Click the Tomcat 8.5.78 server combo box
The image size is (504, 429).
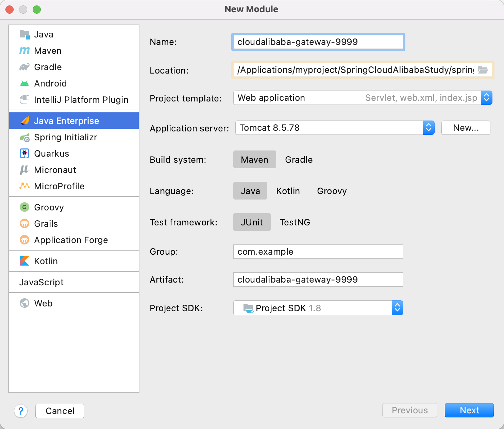(x=335, y=128)
